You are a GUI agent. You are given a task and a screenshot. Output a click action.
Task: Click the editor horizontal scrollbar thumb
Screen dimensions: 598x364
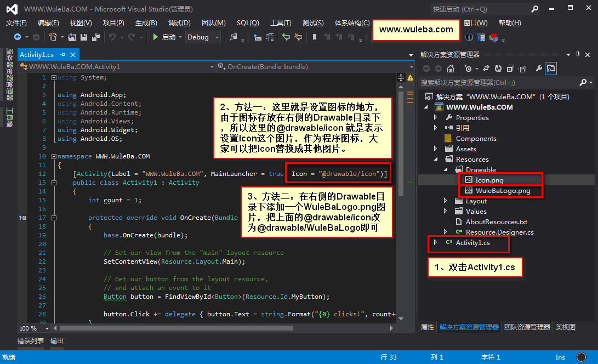[x=176, y=328]
